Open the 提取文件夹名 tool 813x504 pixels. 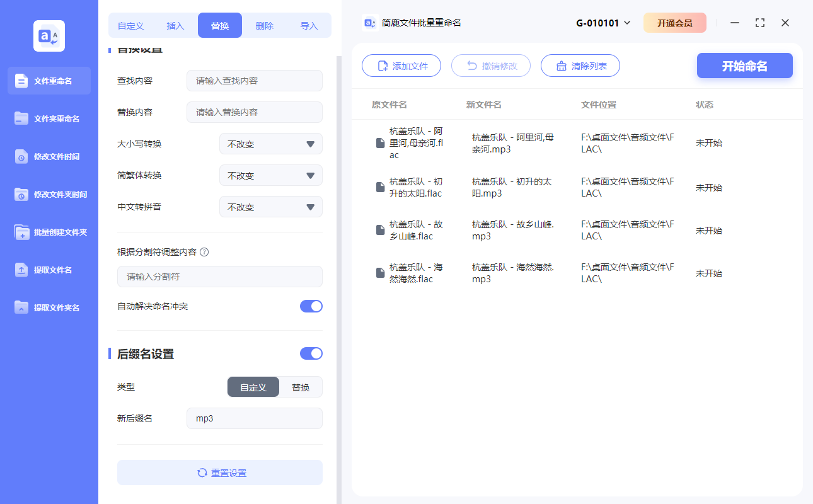click(49, 307)
